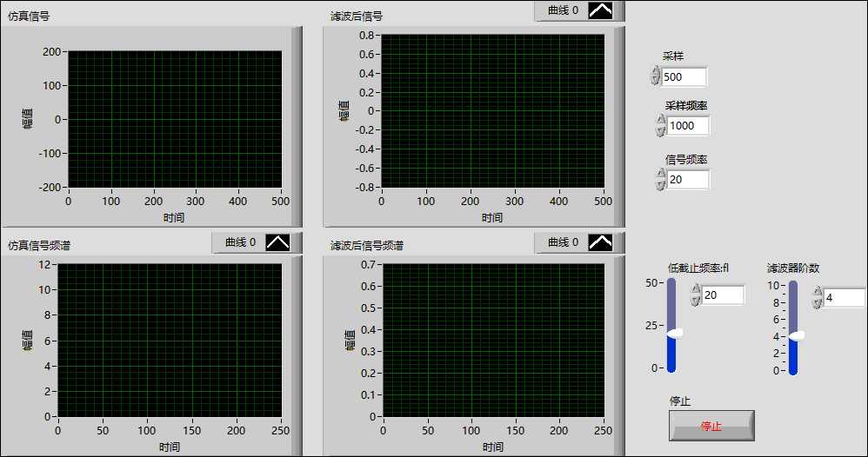Click the 幅值 axis label of 滤波后信号 graph
868x457 pixels.
[x=344, y=110]
